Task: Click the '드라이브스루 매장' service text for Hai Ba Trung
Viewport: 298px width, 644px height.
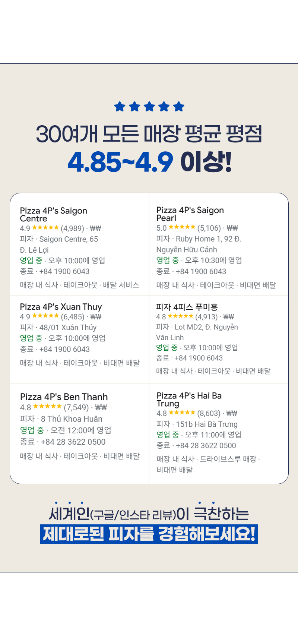Action: [228, 459]
